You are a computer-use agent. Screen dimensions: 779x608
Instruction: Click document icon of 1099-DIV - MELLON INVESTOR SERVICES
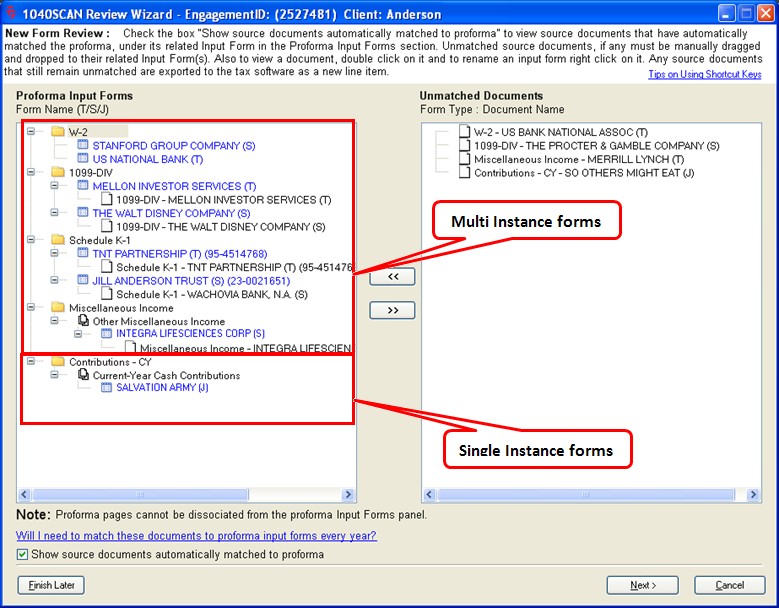coord(106,199)
